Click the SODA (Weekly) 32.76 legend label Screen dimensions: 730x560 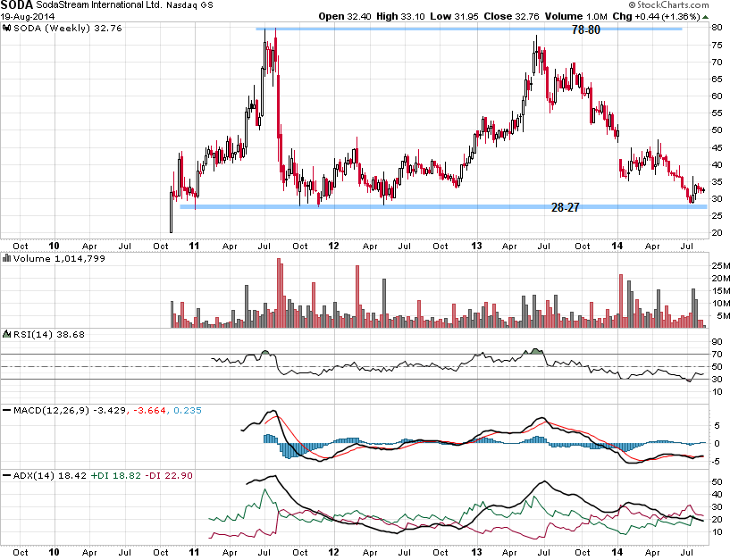click(68, 28)
